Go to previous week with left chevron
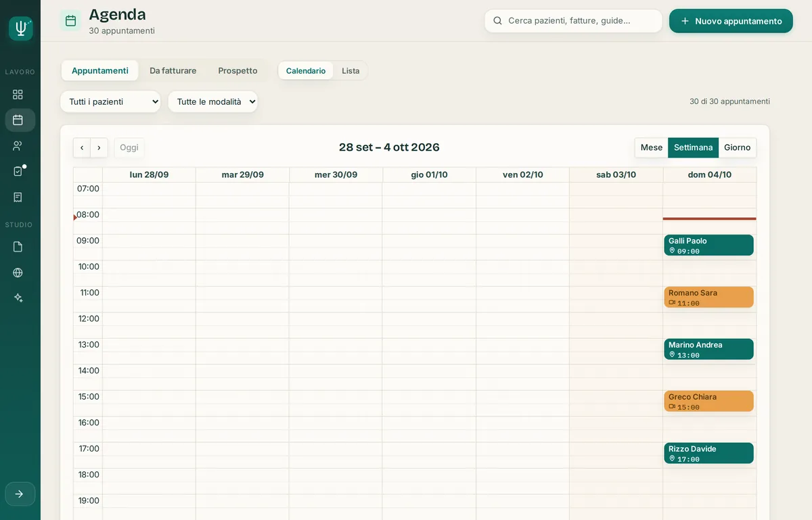This screenshot has width=812, height=520. (x=82, y=147)
